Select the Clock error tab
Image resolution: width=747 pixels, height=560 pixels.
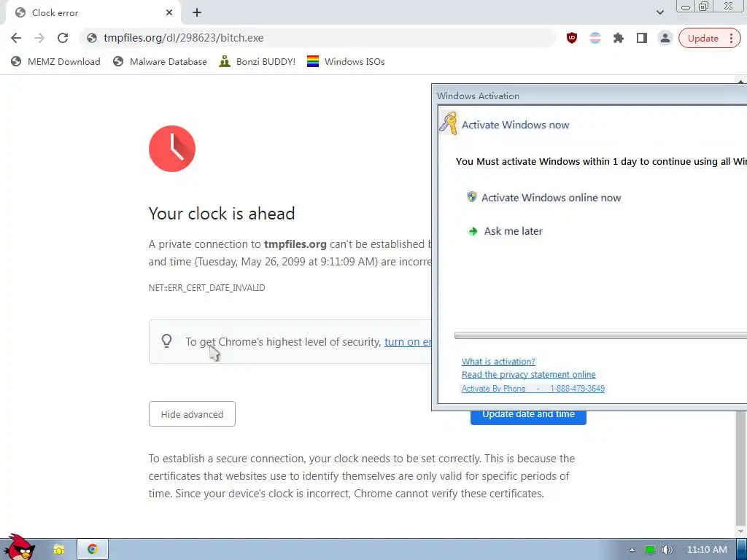click(93, 13)
